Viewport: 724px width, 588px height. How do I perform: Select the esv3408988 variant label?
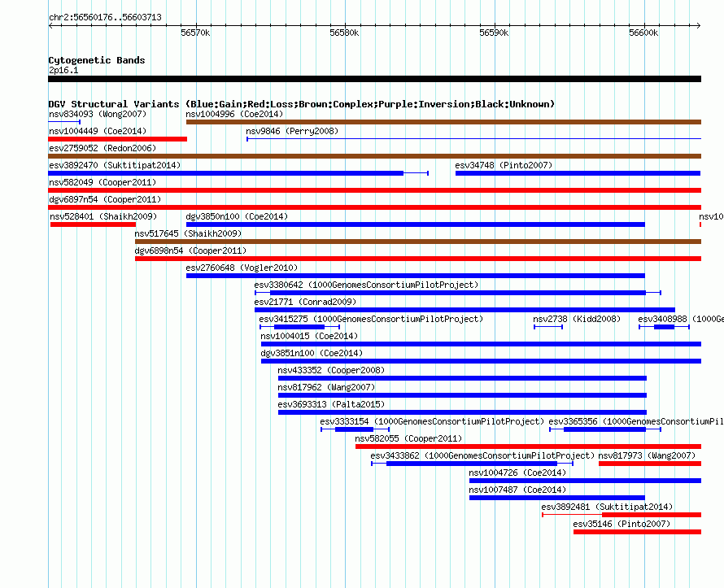tap(681, 319)
